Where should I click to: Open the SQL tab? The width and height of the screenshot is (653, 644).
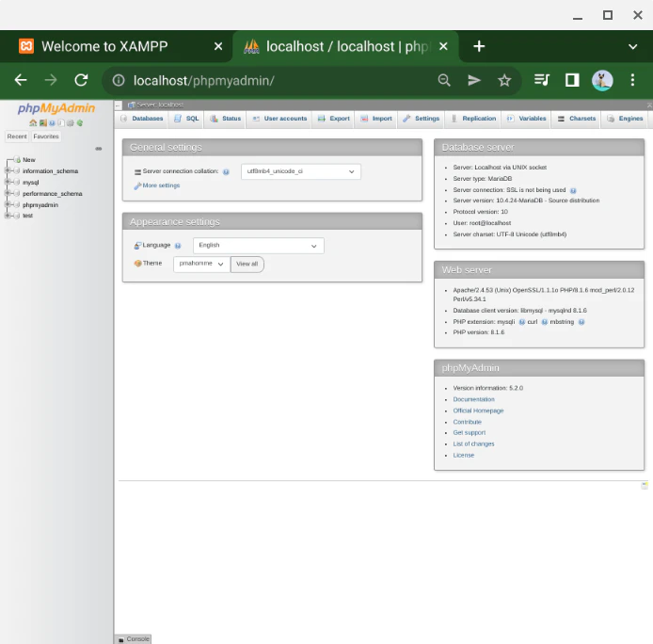tap(186, 119)
